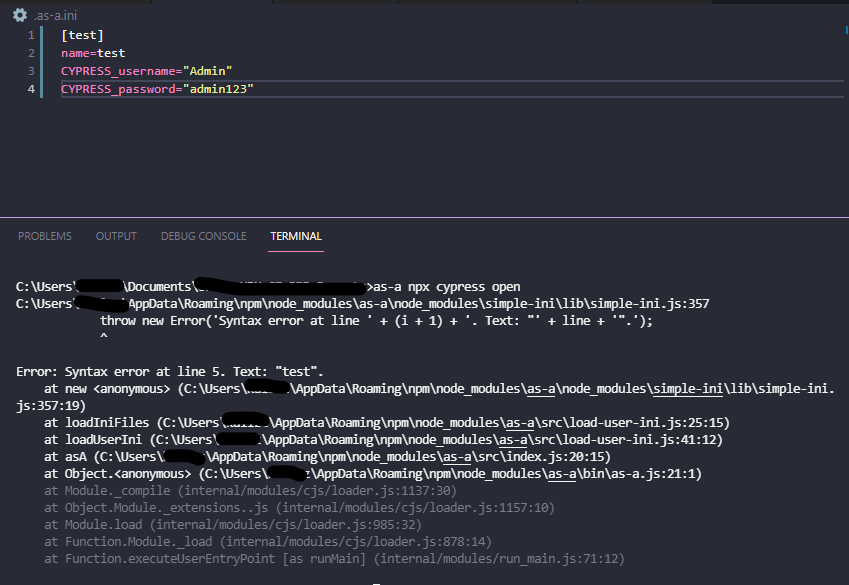Click line number 4 in the gutter
Image resolution: width=849 pixels, height=585 pixels.
[31, 89]
